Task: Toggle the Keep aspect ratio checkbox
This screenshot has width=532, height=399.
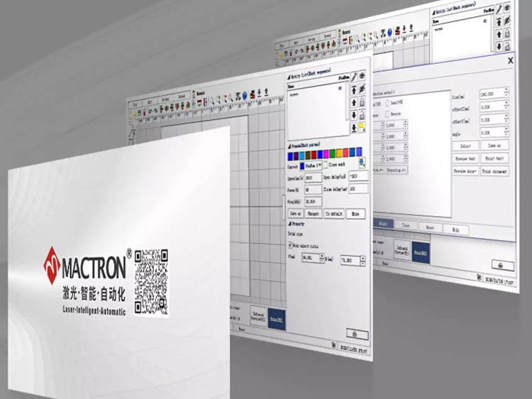Action: (290, 245)
